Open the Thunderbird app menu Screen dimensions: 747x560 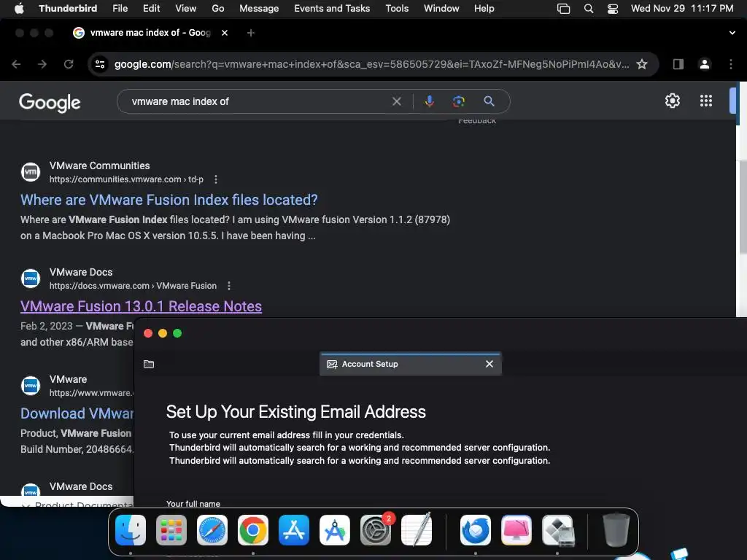pyautogui.click(x=68, y=8)
